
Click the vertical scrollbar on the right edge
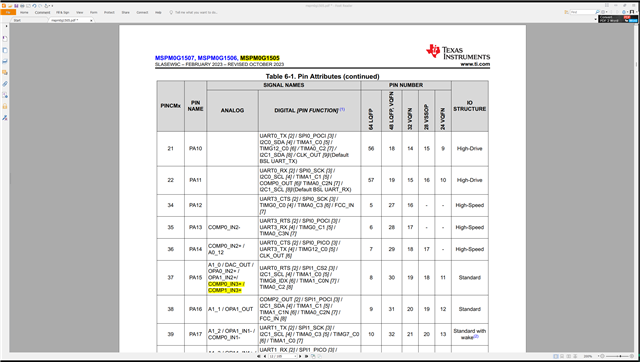(x=636, y=188)
